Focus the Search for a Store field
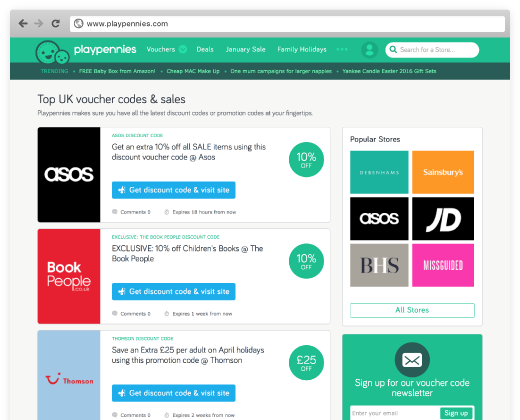Image resolution: width=520 pixels, height=420 pixels. [x=432, y=50]
